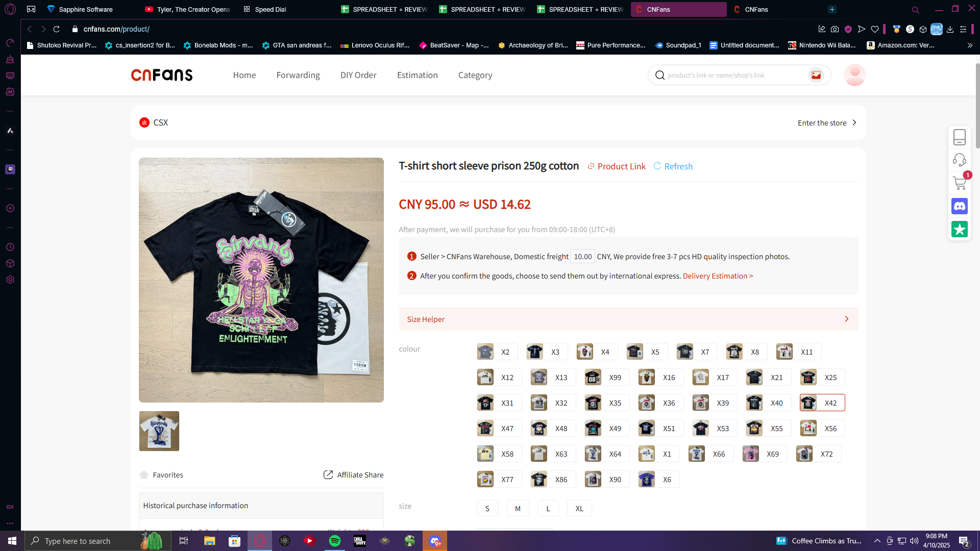Open the Discord icon in right sidebar
The width and height of the screenshot is (980, 551).
(x=960, y=206)
